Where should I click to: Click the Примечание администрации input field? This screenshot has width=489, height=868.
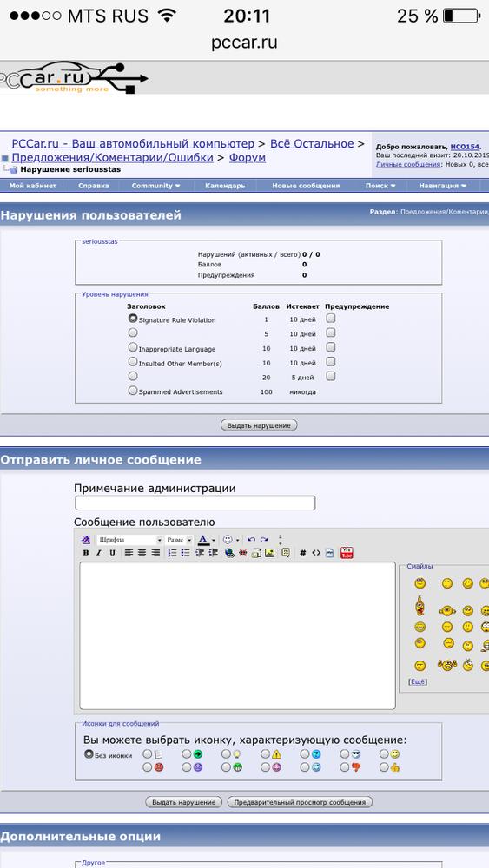pos(195,503)
